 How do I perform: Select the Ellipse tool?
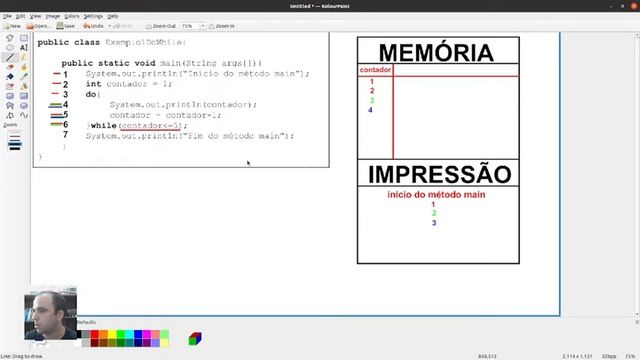pyautogui.click(x=24, y=106)
